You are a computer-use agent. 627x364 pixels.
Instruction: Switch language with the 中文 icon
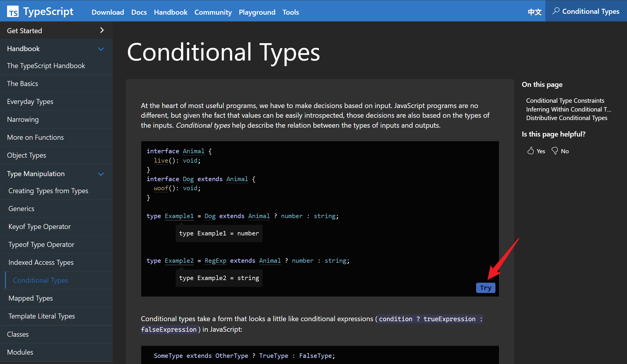[534, 12]
